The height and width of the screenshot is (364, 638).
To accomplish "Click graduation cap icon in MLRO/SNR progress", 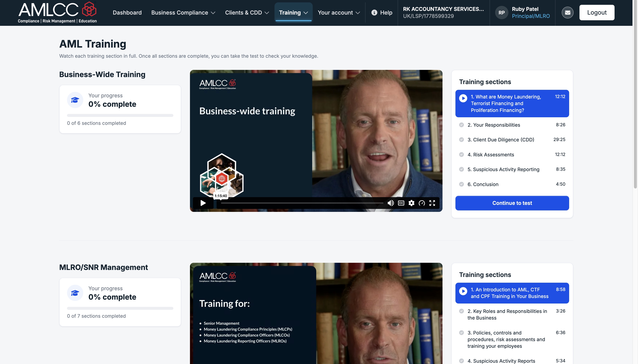I will pos(75,293).
